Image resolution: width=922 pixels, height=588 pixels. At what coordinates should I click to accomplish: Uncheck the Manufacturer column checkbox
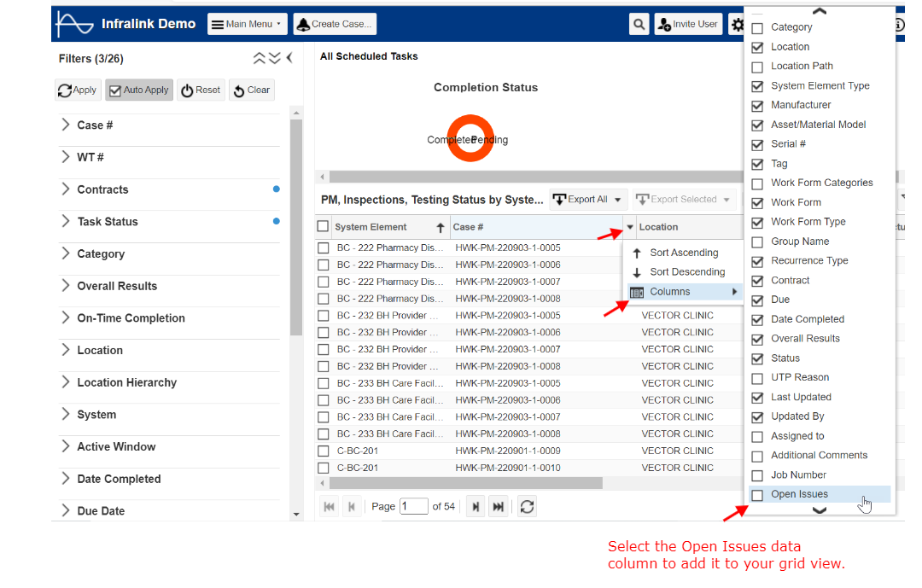757,106
